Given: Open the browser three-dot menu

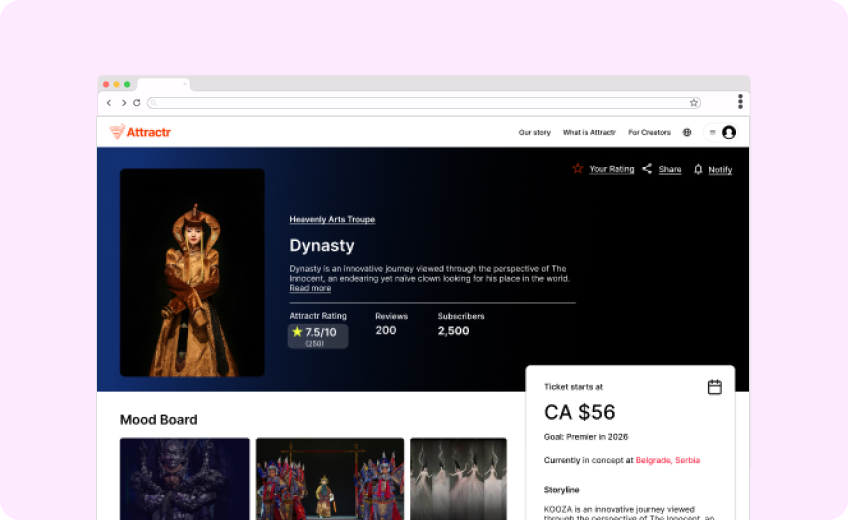Looking at the screenshot, I should [740, 102].
